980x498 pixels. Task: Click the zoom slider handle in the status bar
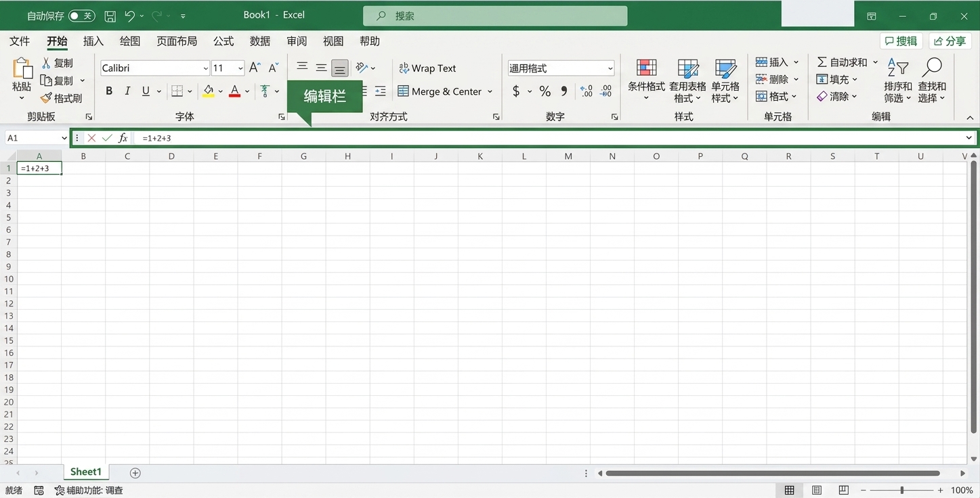point(902,491)
